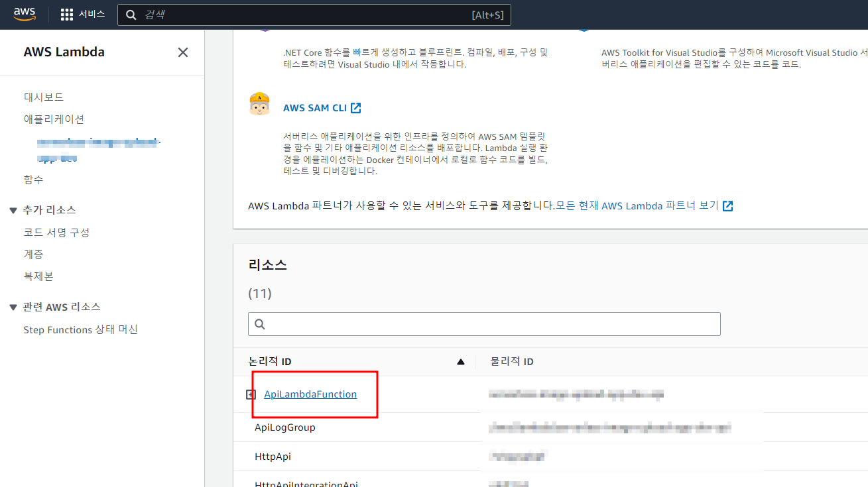Sort by 논리적 ID column header
868x487 pixels.
[270, 361]
